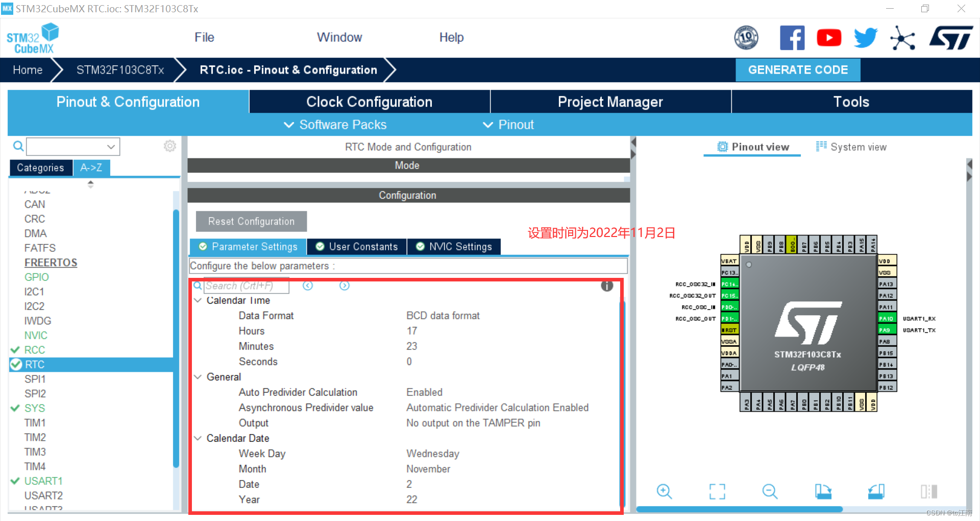Viewport: 980px width, 521px height.
Task: Open the peripheral search combo box
Action: (x=73, y=147)
